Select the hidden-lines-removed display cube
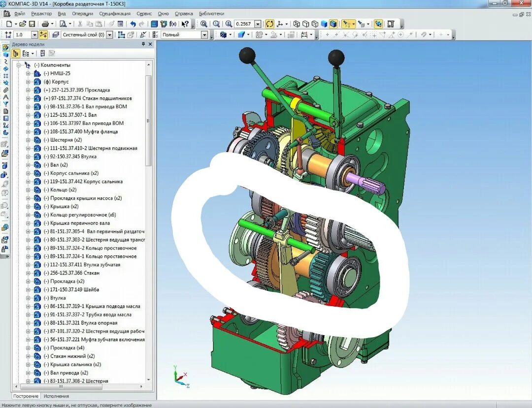The height and width of the screenshot is (408, 532). 306,24
